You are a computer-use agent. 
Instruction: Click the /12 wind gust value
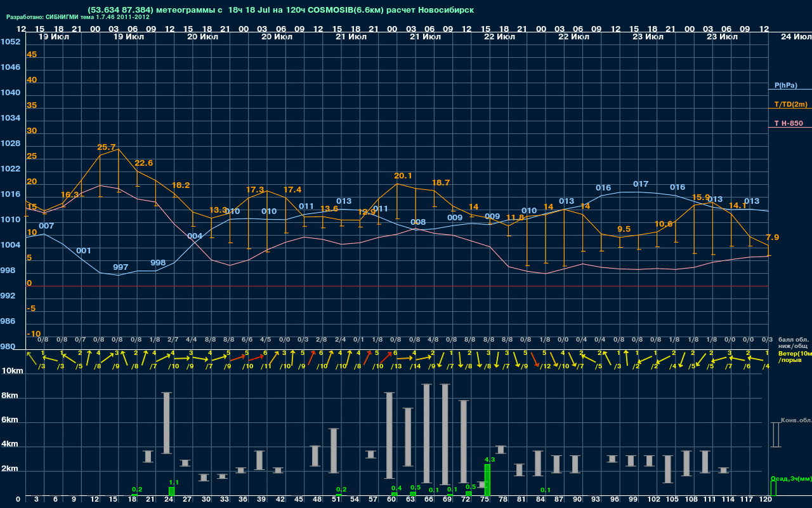[x=546, y=366]
